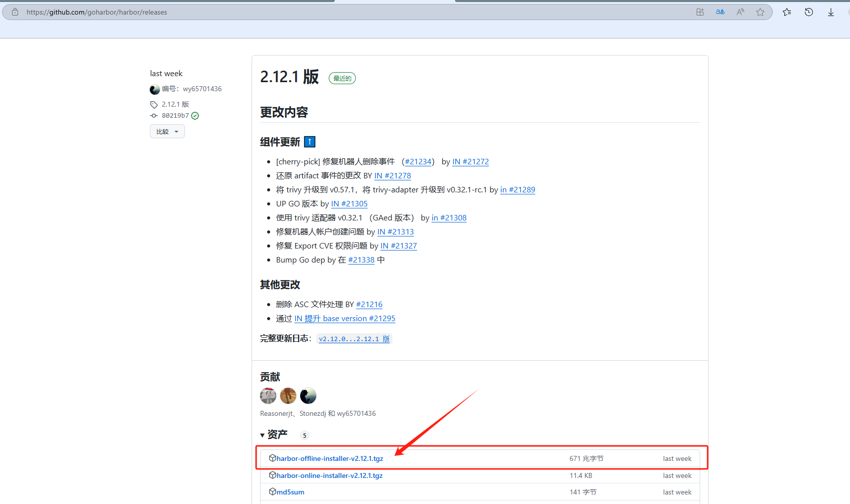The height and width of the screenshot is (504, 850).
Task: Click the assets count badge 5
Action: [304, 435]
